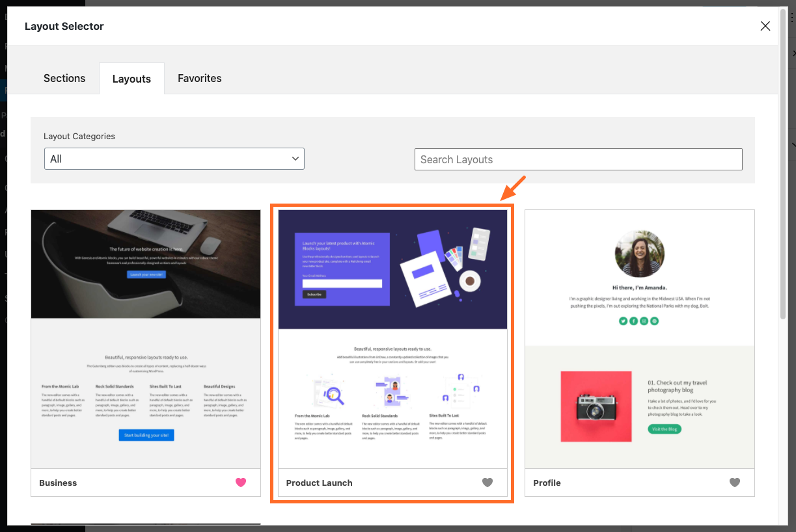This screenshot has width=796, height=532.
Task: Open the Favorites tab
Action: pos(199,78)
